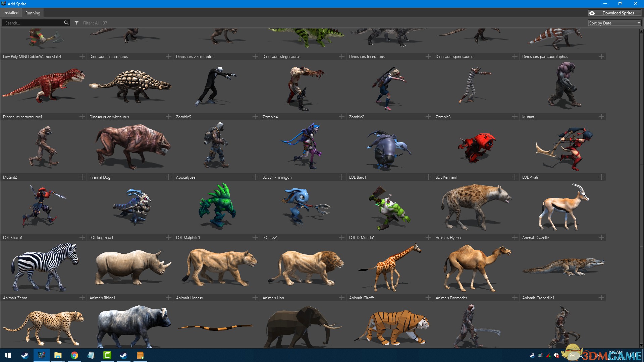Click plus next to Zombie2
Viewport: 644px width, 362px height.
[428, 117]
